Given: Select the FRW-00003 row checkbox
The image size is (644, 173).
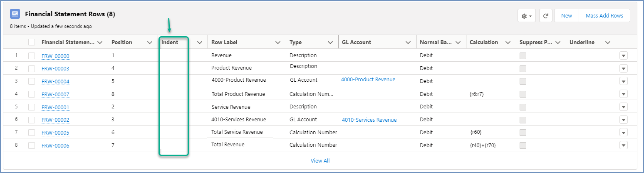Looking at the screenshot, I should click(32, 68).
